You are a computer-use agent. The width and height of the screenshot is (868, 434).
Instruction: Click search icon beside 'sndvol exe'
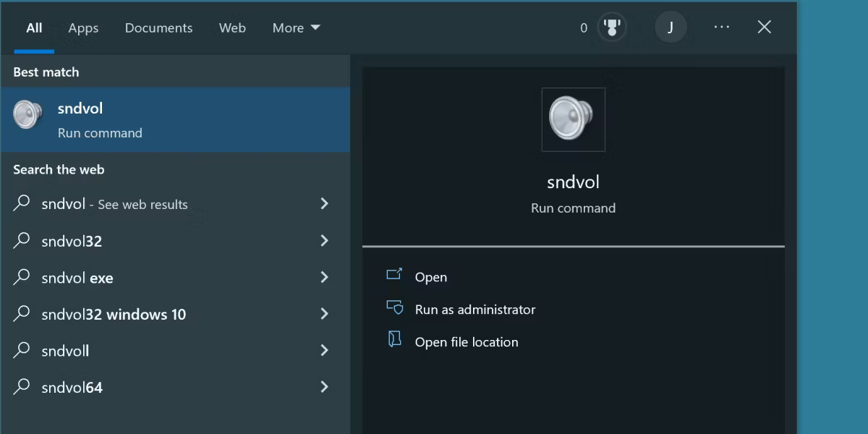point(22,277)
